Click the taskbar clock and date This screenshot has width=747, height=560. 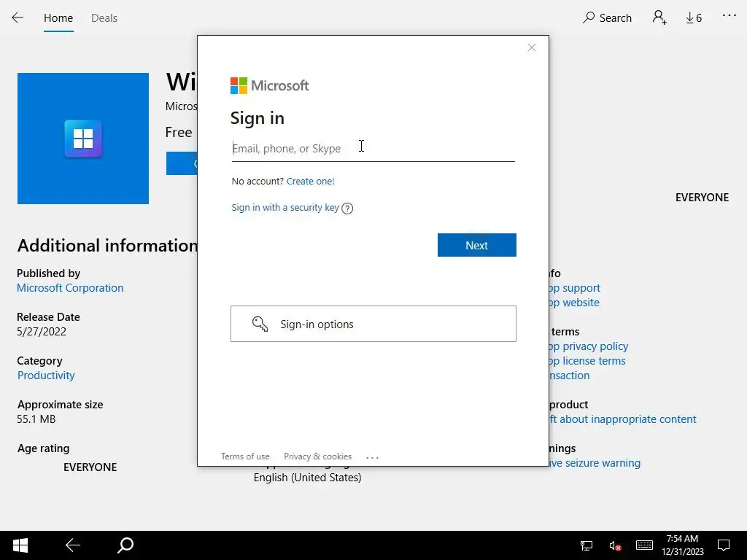coord(682,545)
